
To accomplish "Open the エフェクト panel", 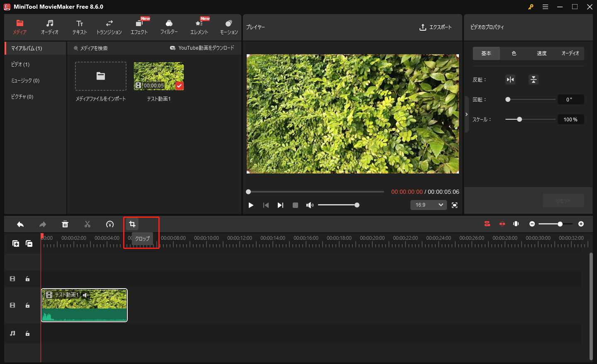I will (139, 27).
